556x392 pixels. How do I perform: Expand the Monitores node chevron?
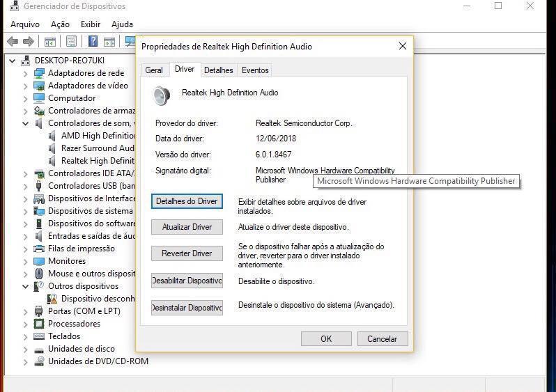click(25, 262)
